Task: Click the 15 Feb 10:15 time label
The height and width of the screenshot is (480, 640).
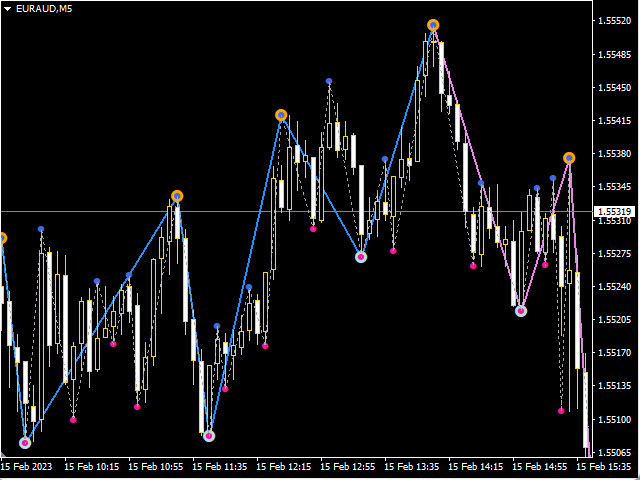Action: (92, 466)
